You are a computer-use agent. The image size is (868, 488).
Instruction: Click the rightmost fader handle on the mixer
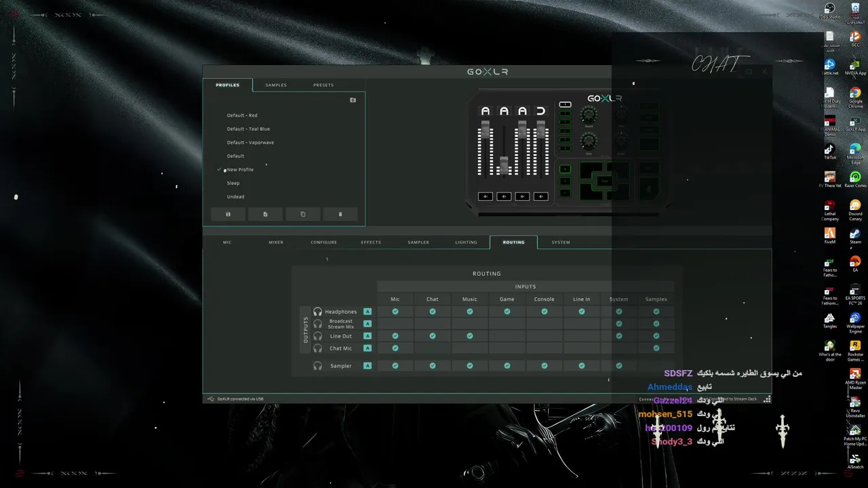(x=540, y=128)
